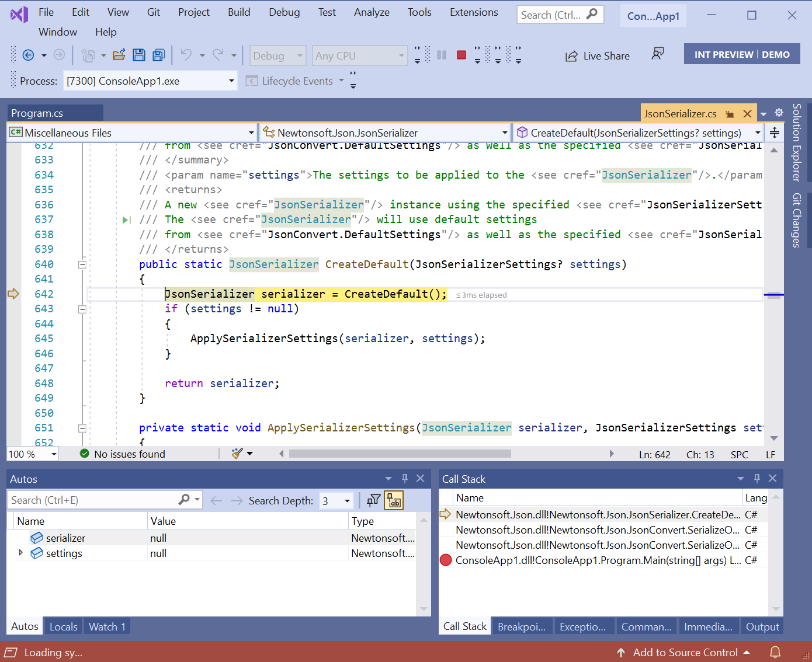Switch to the Output tab
812x662 pixels.
(762, 626)
